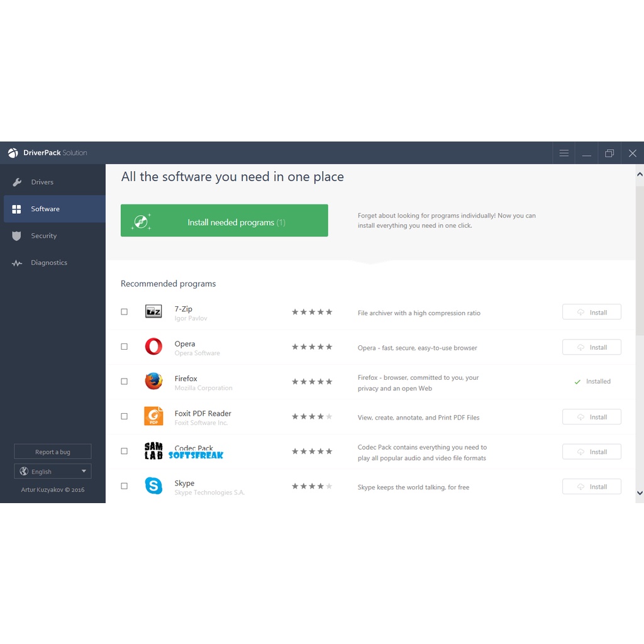Open the hamburger menu in title bar
This screenshot has width=644, height=644.
pyautogui.click(x=563, y=153)
